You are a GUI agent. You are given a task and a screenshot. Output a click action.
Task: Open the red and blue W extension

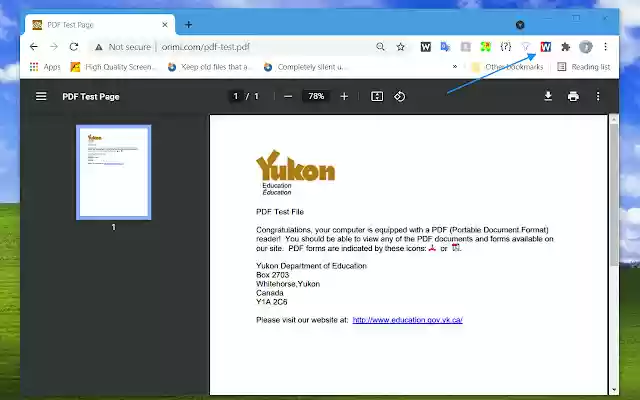tap(546, 47)
